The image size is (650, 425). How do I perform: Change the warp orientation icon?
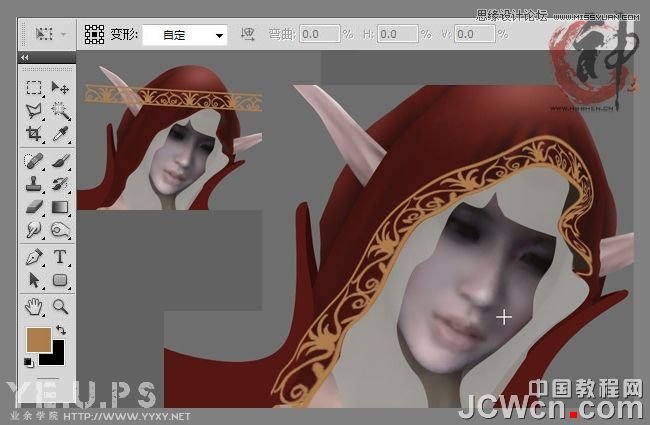click(x=247, y=34)
